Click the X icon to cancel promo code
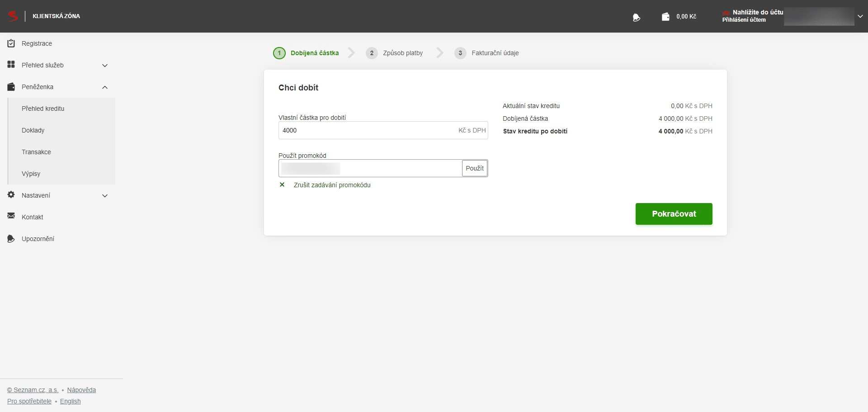This screenshot has height=412, width=868. [x=282, y=185]
